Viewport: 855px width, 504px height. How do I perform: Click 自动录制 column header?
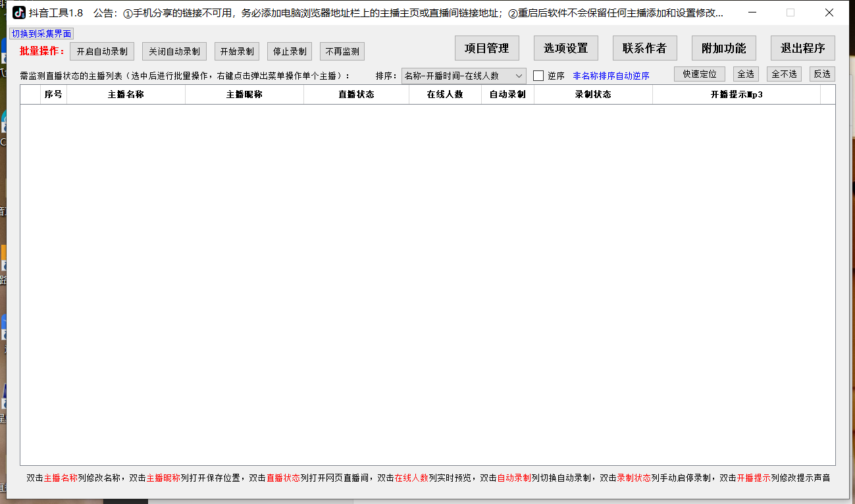click(507, 95)
